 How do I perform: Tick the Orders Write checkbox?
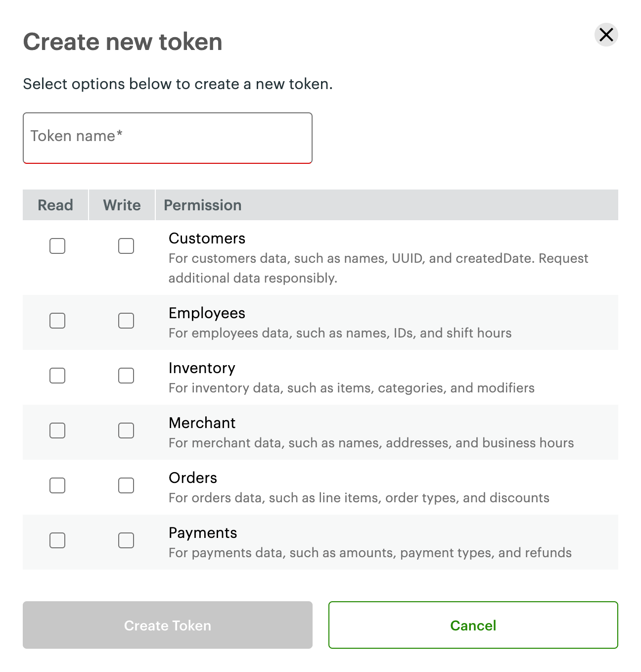[x=126, y=485]
